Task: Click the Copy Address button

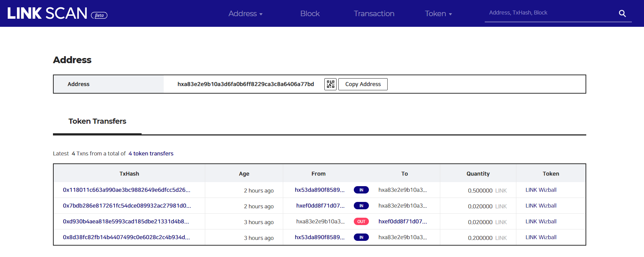Action: click(x=363, y=84)
